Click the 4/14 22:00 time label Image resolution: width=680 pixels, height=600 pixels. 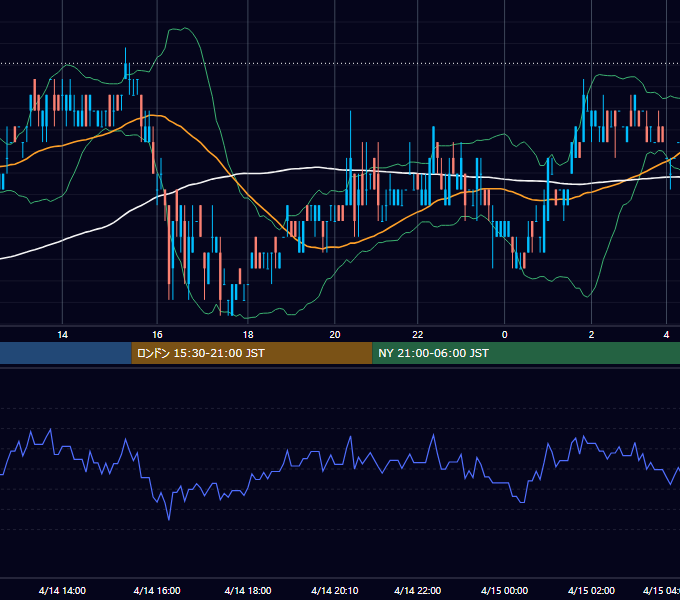pos(418,590)
